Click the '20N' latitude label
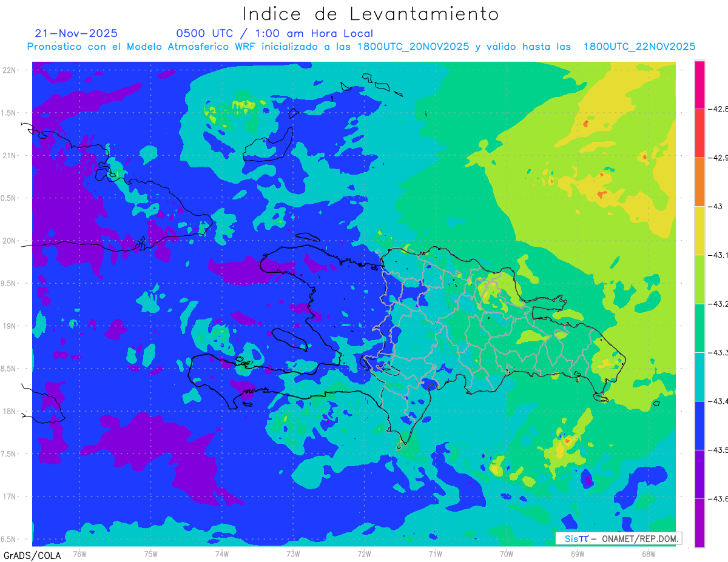Image resolution: width=728 pixels, height=562 pixels. click(x=10, y=241)
